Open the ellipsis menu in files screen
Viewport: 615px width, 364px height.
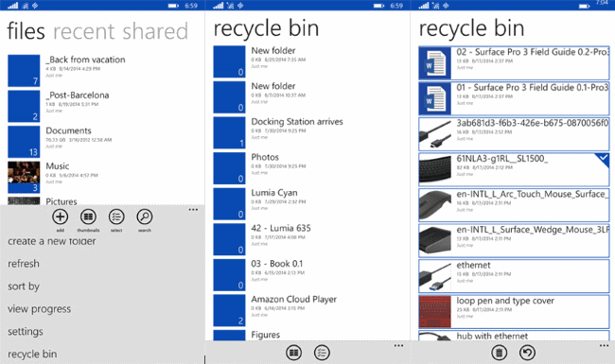(x=193, y=210)
